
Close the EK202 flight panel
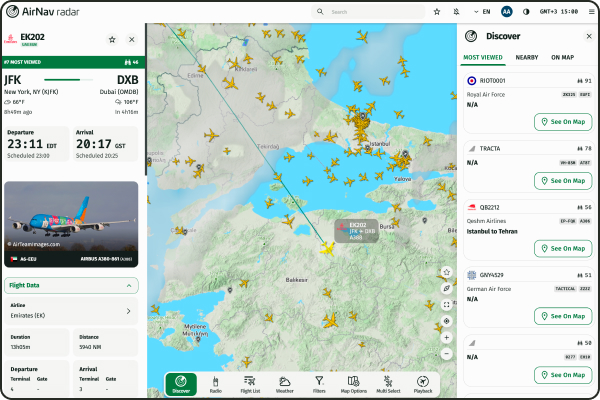(132, 39)
